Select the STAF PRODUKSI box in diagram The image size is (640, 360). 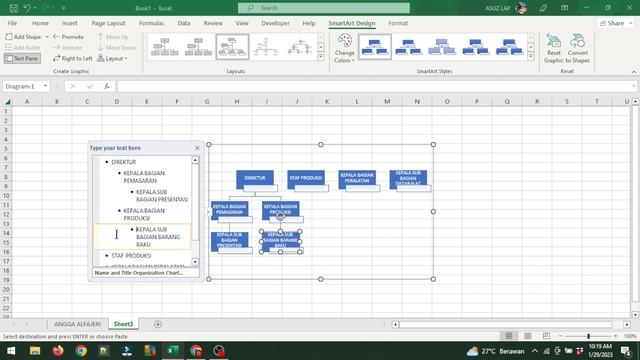(306, 179)
